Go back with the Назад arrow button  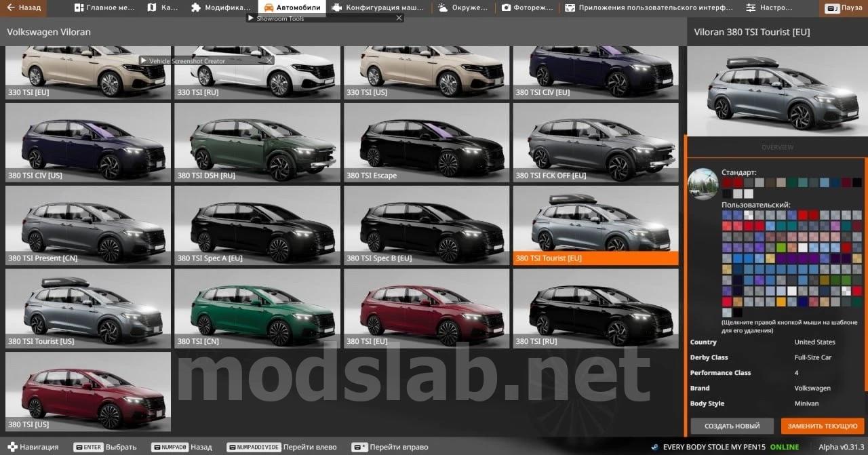24,8
